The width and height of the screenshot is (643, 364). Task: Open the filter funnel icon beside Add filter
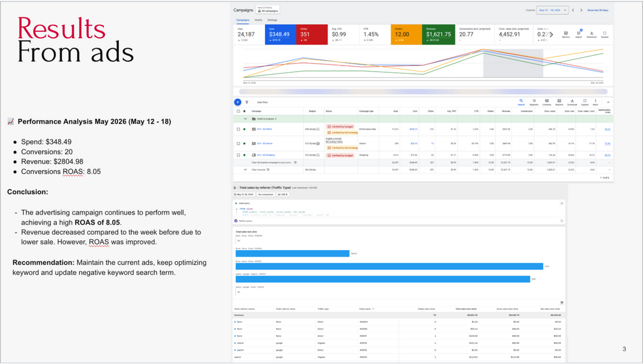tap(247, 103)
